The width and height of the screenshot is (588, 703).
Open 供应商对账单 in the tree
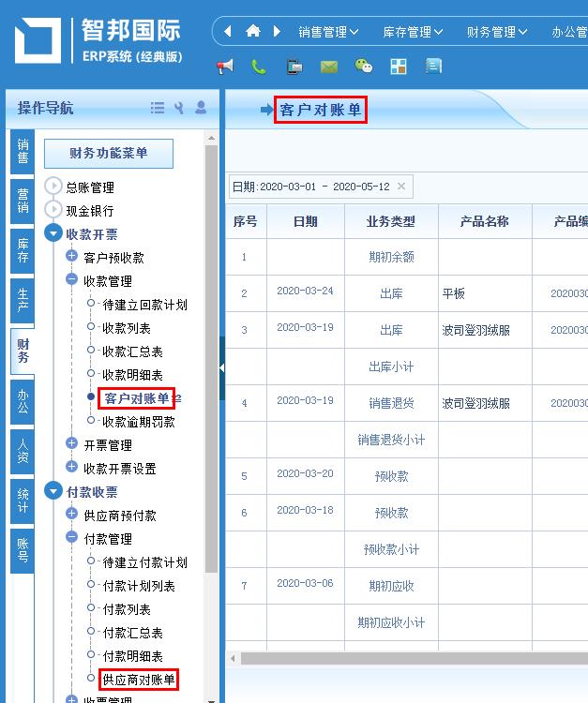(x=139, y=680)
